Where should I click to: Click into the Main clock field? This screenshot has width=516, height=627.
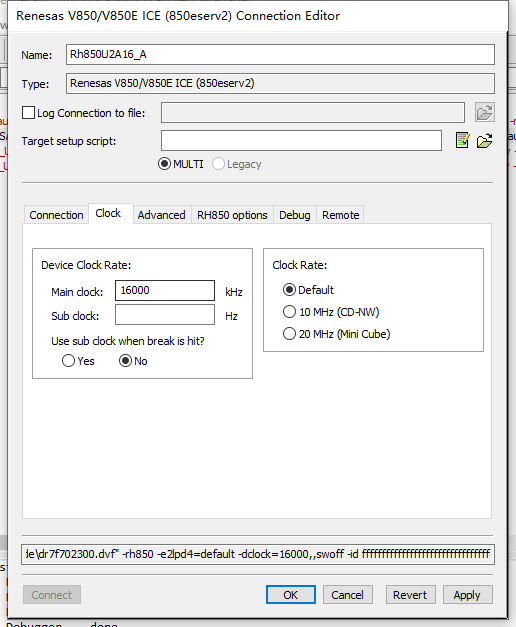point(165,290)
